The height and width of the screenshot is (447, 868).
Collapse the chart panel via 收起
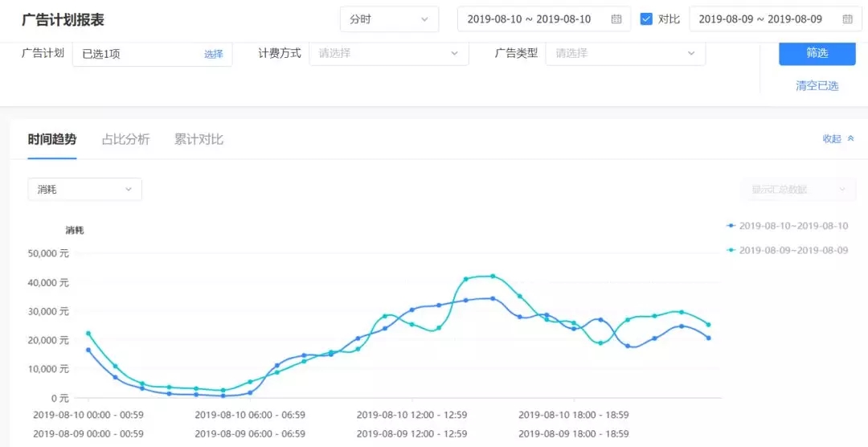pos(838,139)
